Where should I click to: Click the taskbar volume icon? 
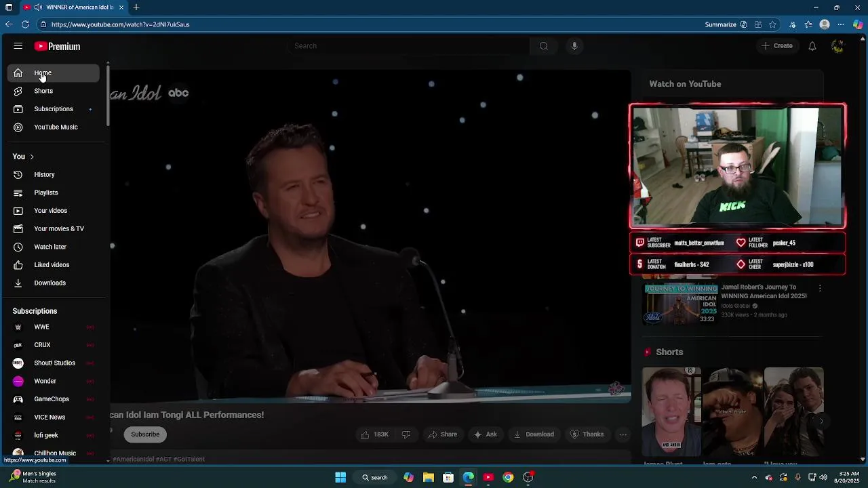click(823, 477)
